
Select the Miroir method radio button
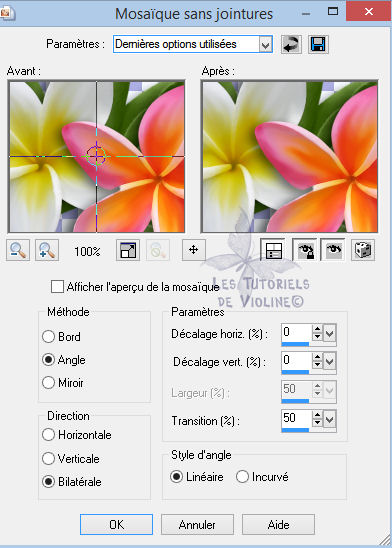pos(48,383)
